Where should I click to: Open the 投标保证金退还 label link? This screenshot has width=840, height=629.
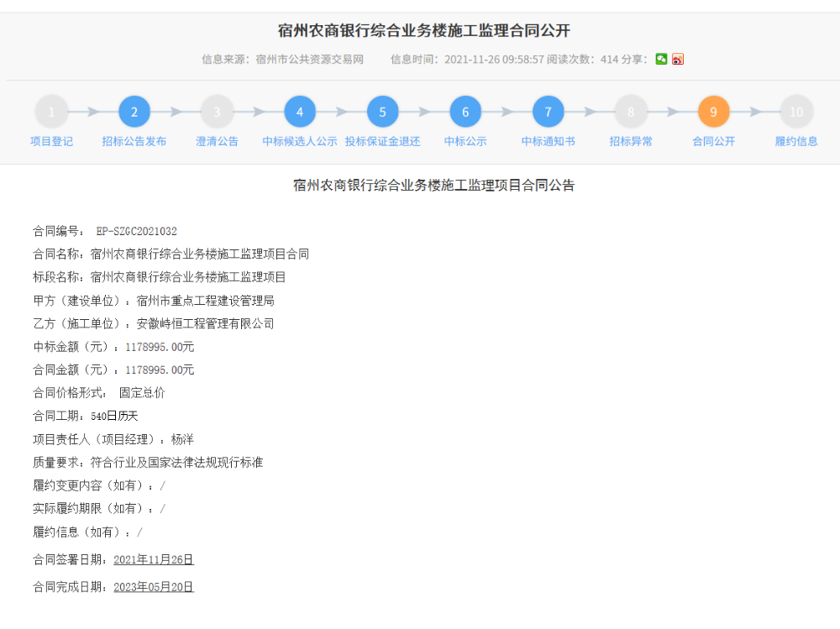pos(382,141)
